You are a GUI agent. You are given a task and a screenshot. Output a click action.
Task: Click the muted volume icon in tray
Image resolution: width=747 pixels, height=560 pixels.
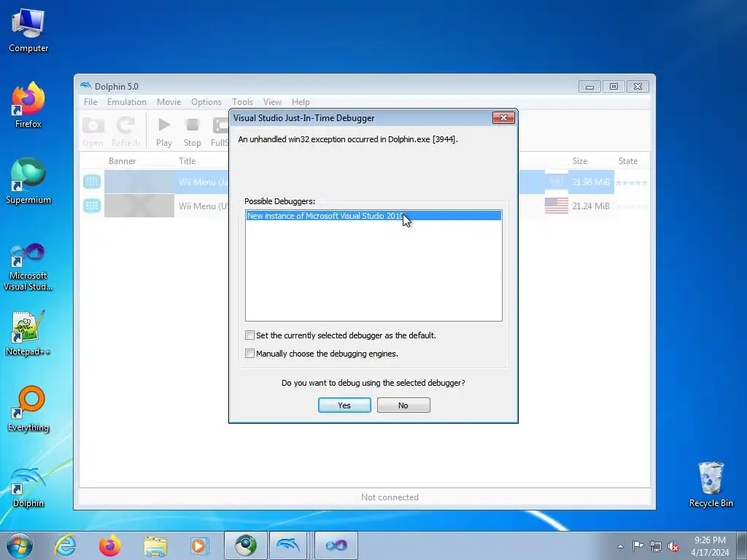tap(673, 546)
